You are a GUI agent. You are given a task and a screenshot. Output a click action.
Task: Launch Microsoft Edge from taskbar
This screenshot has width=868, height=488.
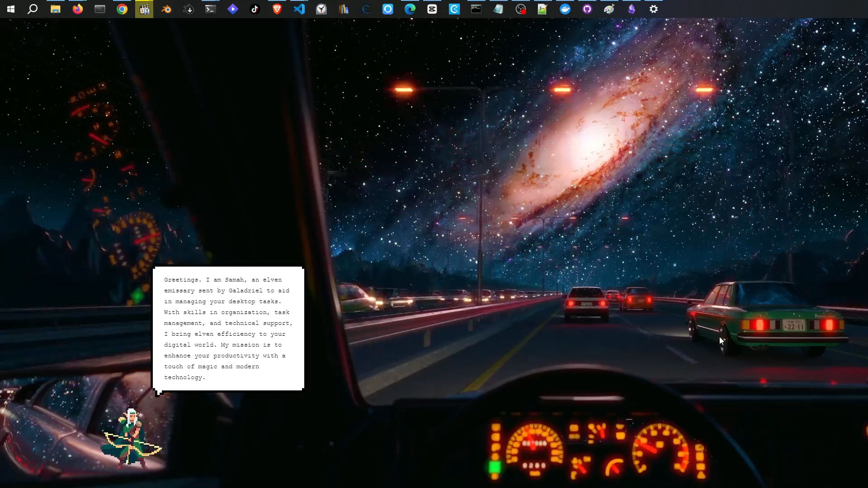click(410, 9)
